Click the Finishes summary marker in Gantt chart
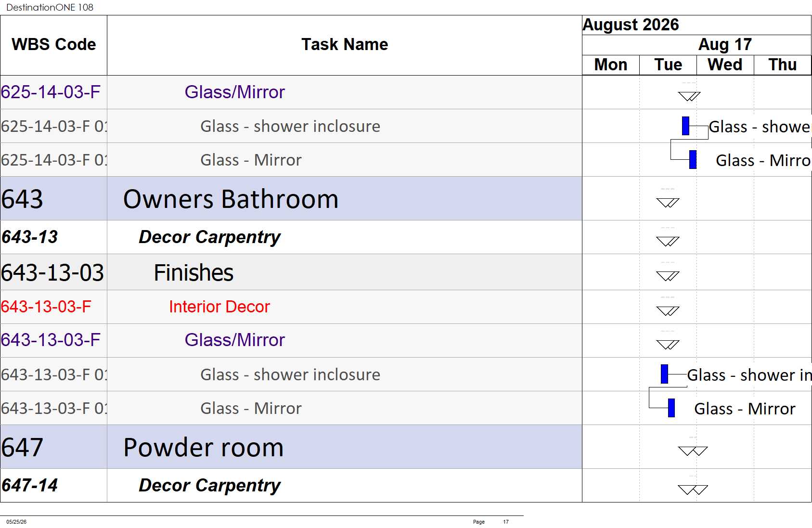 [668, 276]
